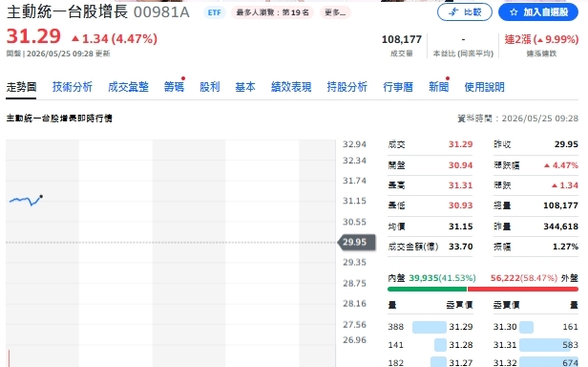588x367 pixels.
Task: Expand the 更多 tags pill
Action: (x=335, y=12)
